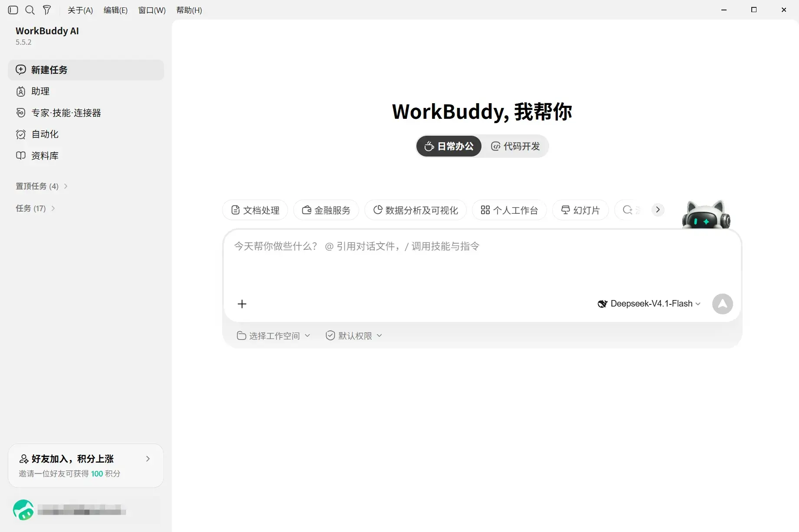This screenshot has height=532, width=799.
Task: Open the 资料库 library
Action: click(86, 156)
